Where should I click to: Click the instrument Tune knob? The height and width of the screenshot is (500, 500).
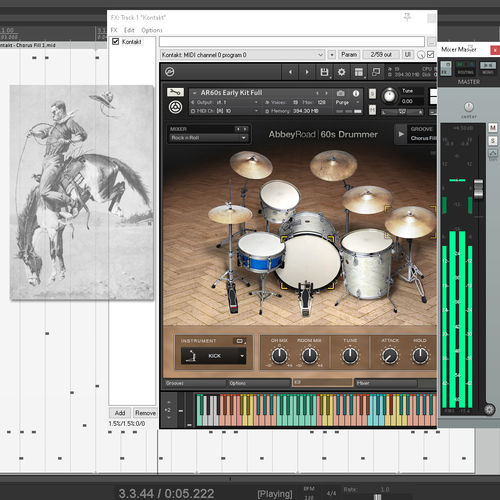389,96
